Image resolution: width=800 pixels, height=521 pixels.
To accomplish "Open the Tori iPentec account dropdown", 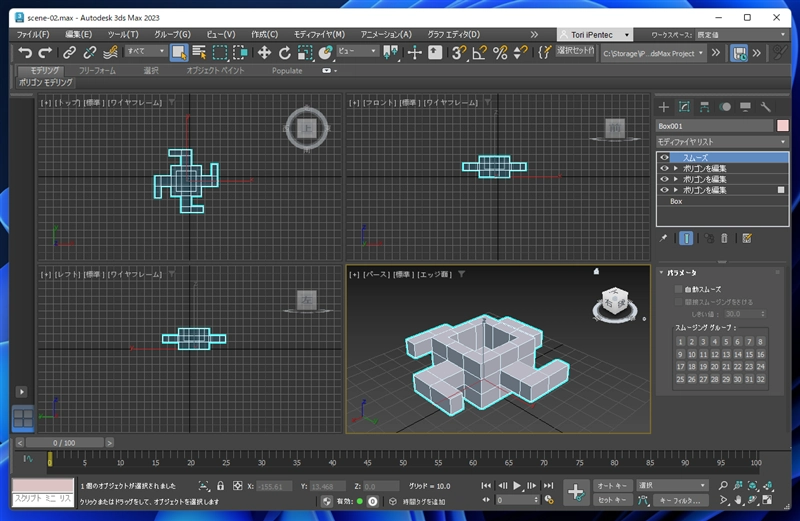I will [595, 35].
